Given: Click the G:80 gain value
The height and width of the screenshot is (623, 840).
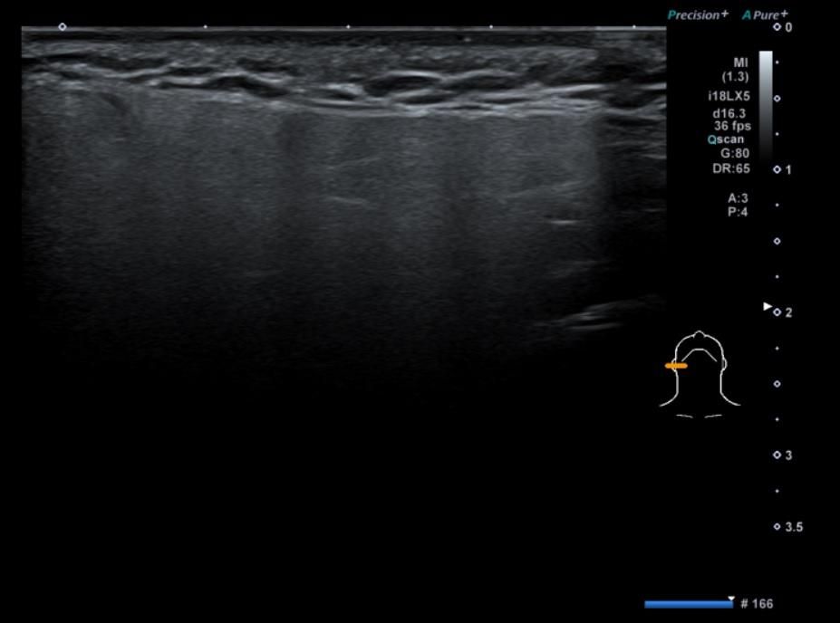Looking at the screenshot, I should (735, 153).
